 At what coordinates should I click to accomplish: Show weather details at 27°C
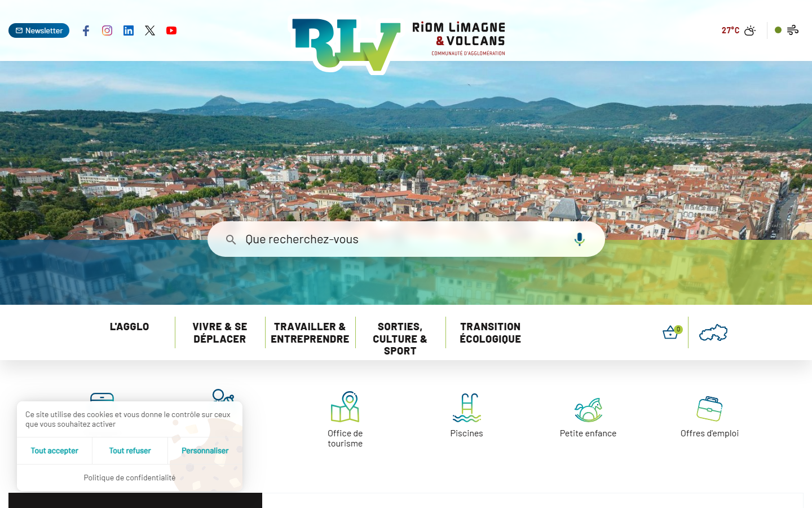(739, 30)
